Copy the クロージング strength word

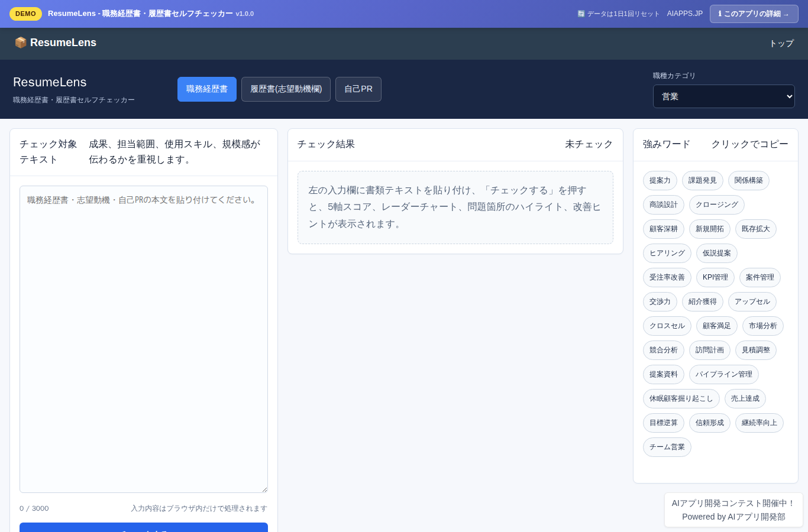717,205
